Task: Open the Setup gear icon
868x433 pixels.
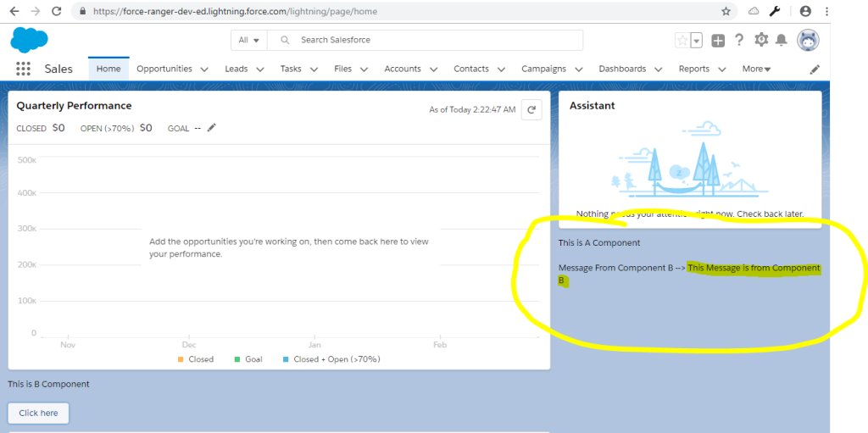Action: [762, 40]
